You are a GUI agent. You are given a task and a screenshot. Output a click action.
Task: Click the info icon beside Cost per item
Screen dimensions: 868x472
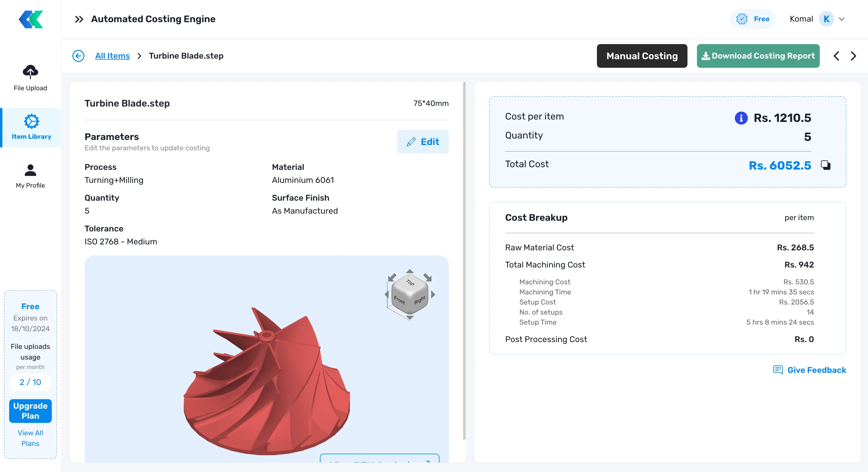(741, 118)
